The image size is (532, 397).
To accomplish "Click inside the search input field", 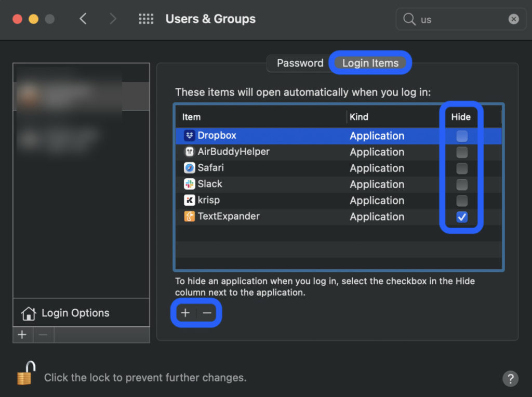I will pos(457,19).
